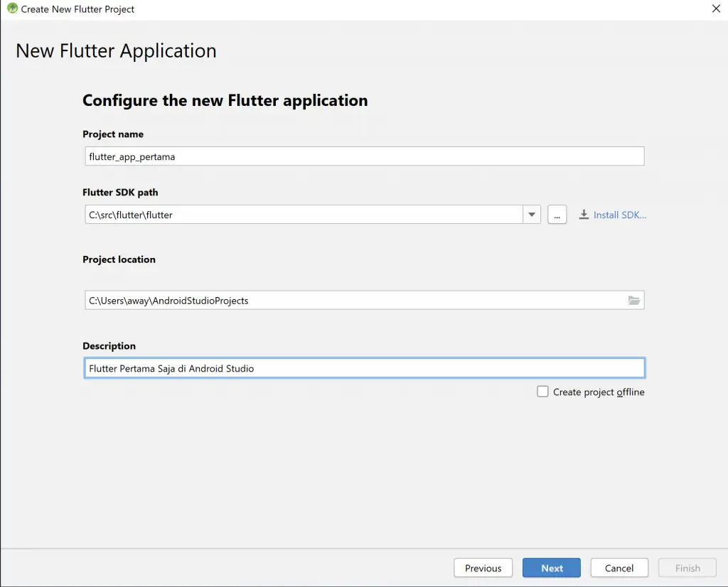Viewport: 728px width, 587px height.
Task: Click the Android Studio icon in title bar
Action: (12, 9)
